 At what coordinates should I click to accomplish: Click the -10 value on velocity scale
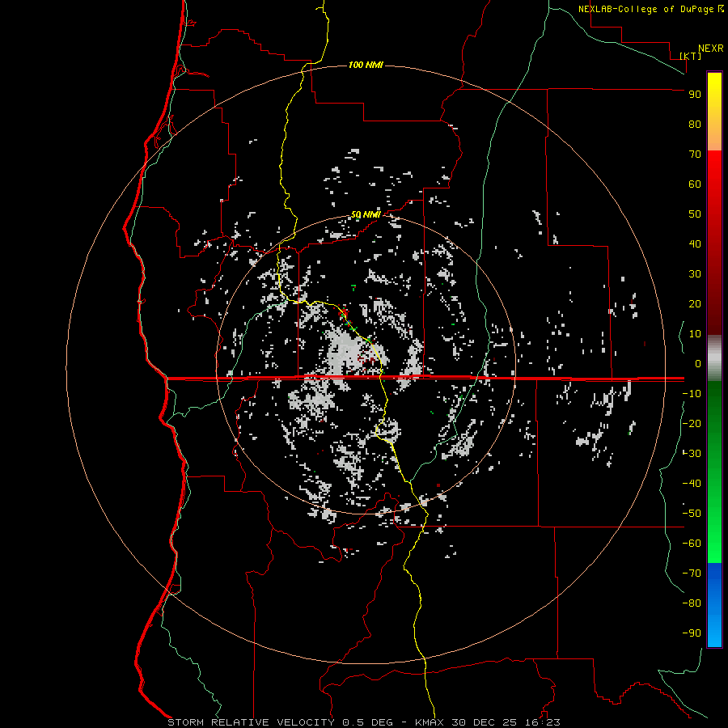(692, 394)
